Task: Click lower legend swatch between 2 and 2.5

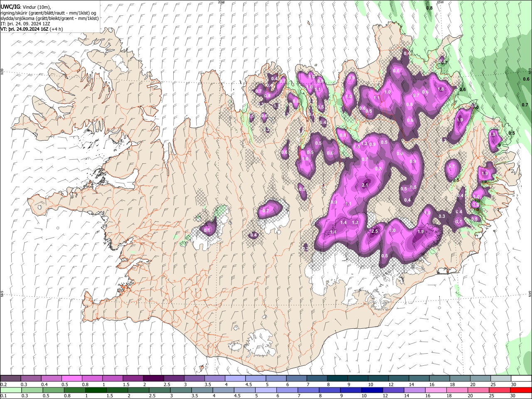Action: point(138,390)
